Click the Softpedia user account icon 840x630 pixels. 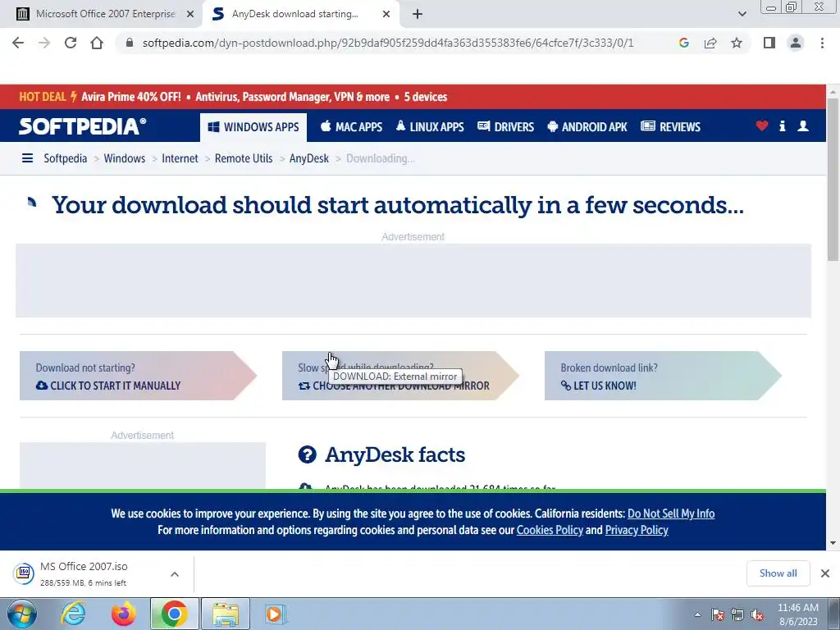[x=803, y=126]
